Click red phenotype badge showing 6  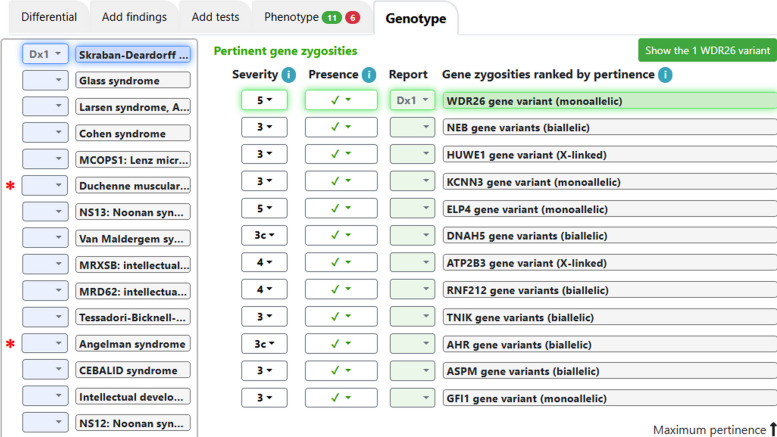(x=352, y=18)
